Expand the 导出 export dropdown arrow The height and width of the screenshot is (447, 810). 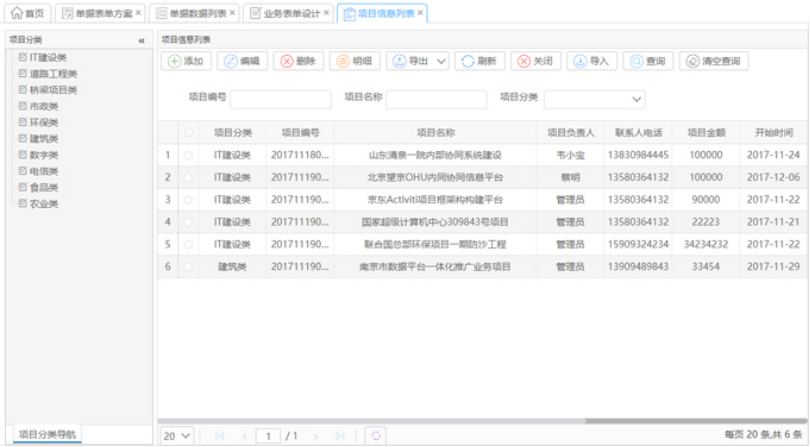click(441, 61)
